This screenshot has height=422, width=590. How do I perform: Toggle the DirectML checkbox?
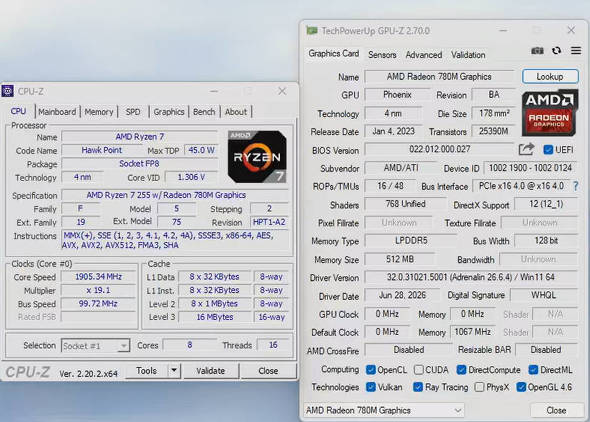pyautogui.click(x=533, y=370)
